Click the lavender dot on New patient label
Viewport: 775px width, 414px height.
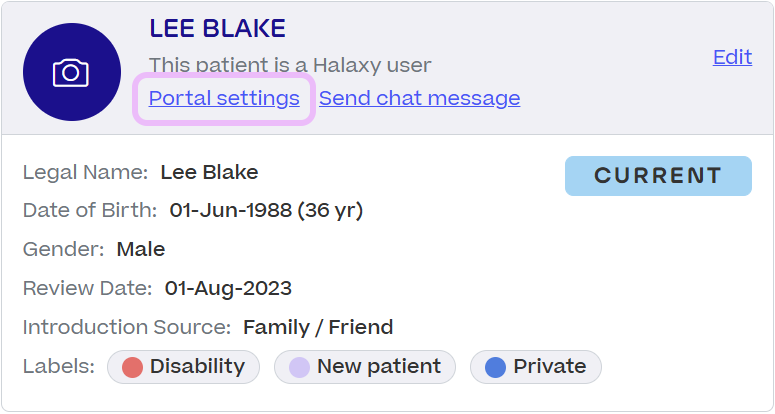tap(299, 368)
